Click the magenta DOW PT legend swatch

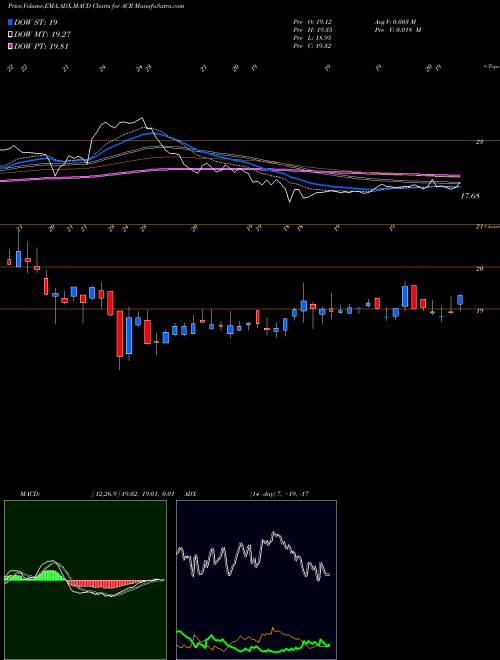pyautogui.click(x=11, y=47)
